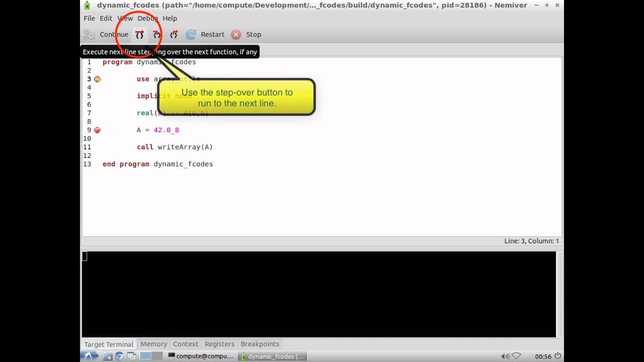Click the Restart button label
Image resolution: width=644 pixels, height=362 pixels.
click(212, 35)
